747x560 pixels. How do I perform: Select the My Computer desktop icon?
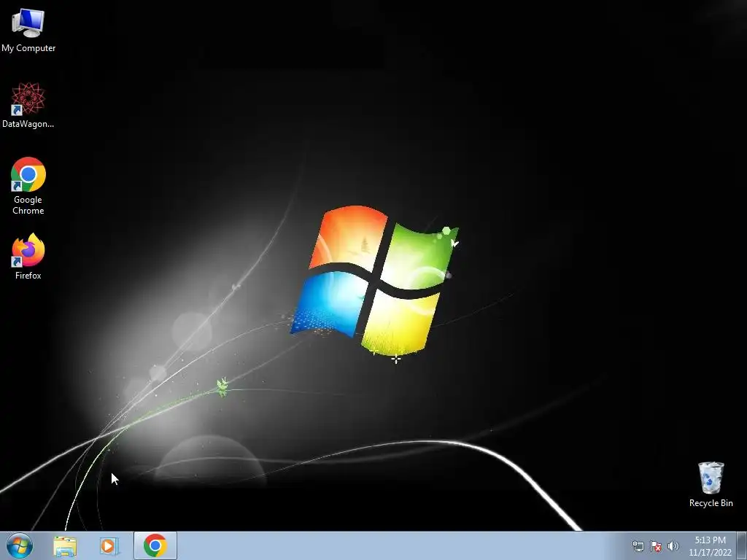click(x=28, y=29)
